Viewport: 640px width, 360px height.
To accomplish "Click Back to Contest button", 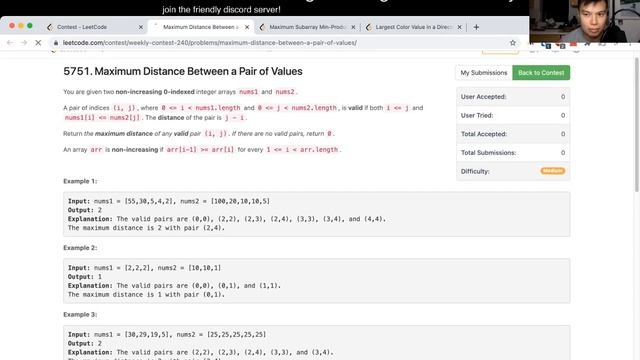I will coord(541,73).
